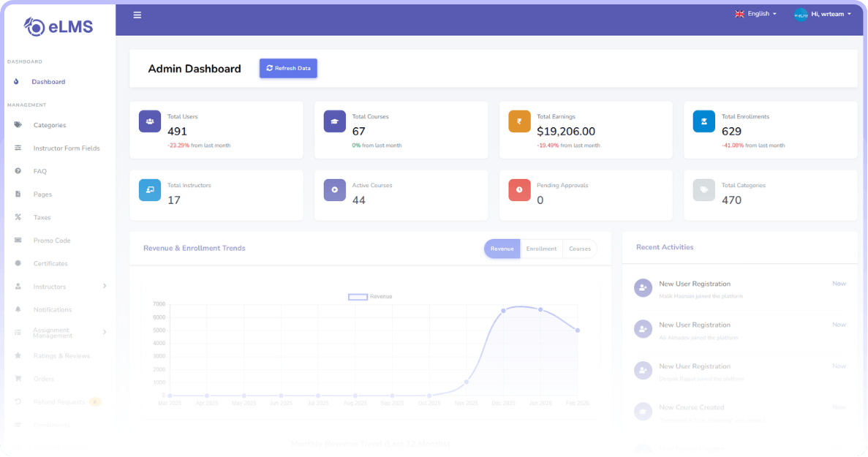The image size is (868, 457).
Task: Click the -23.29% from last month text
Action: (x=199, y=146)
